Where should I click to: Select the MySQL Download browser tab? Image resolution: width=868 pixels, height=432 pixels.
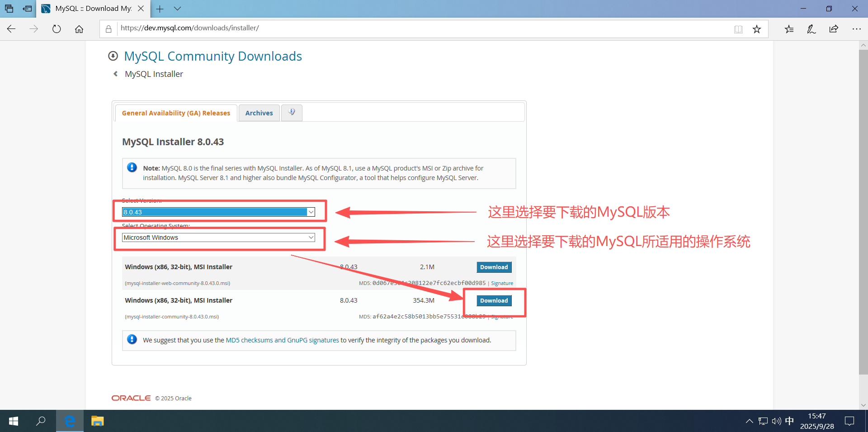(93, 9)
